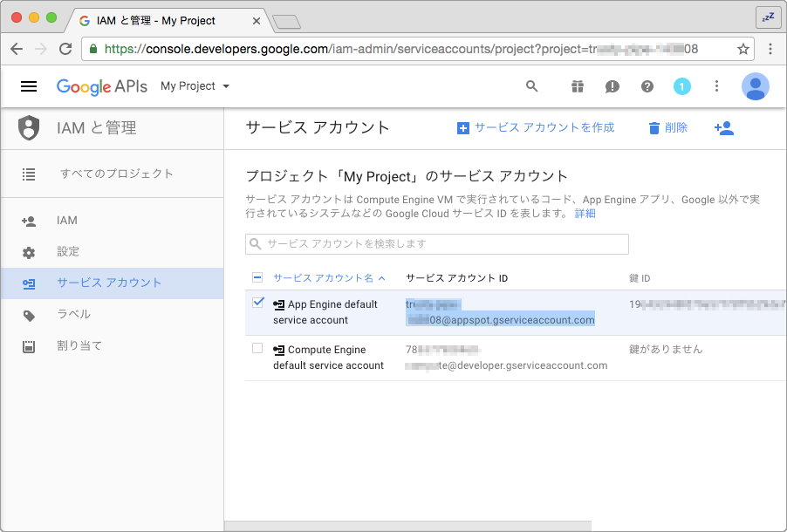Image resolution: width=787 pixels, height=532 pixels.
Task: Open a new browser tab
Action: (286, 22)
